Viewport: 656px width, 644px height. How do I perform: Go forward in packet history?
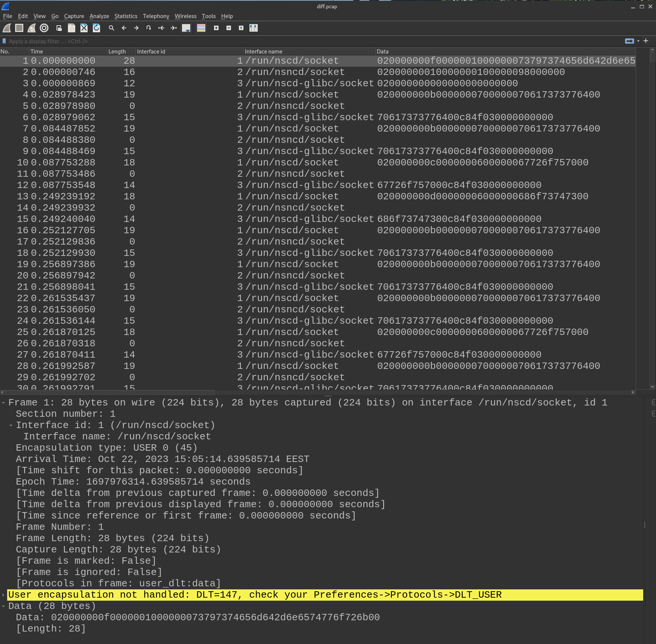click(x=136, y=28)
